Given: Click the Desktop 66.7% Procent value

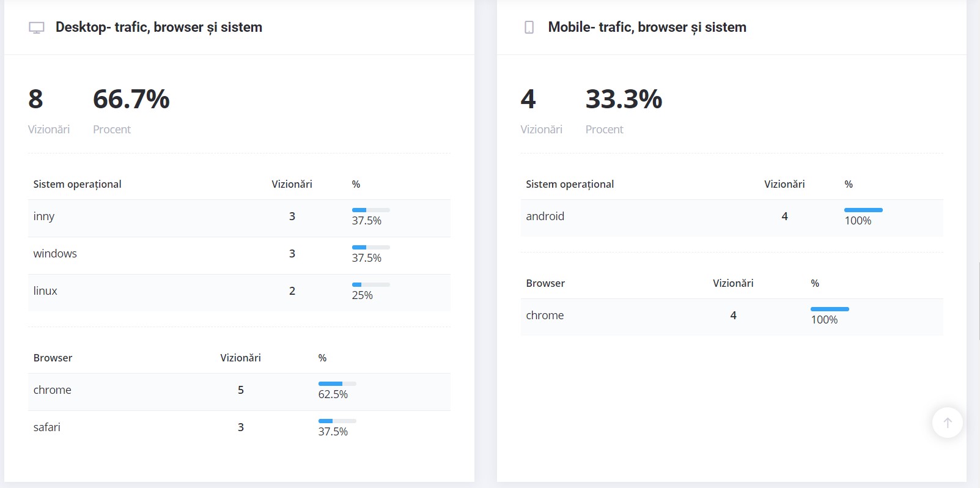Looking at the screenshot, I should click(131, 99).
